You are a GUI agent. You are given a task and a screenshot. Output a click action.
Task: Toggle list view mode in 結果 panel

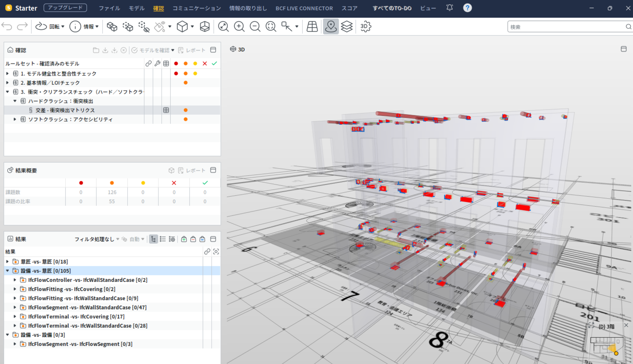click(x=163, y=239)
